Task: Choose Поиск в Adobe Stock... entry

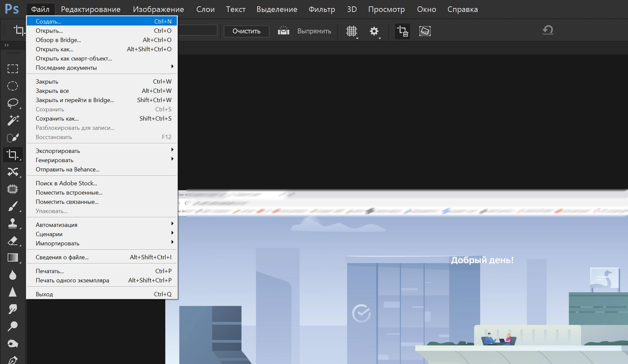Action: tap(102, 183)
